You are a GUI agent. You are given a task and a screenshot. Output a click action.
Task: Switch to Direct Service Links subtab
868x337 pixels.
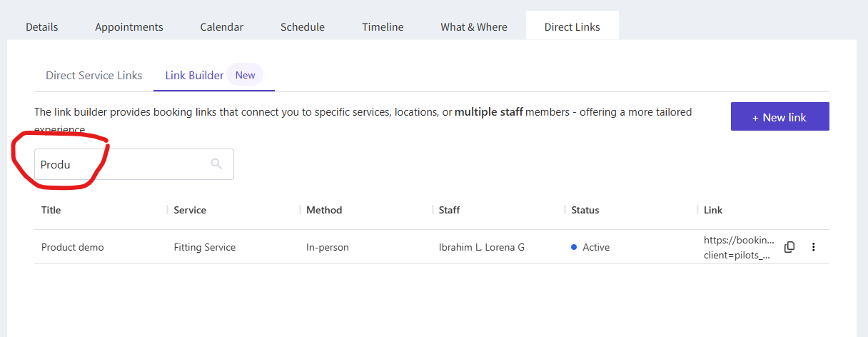tap(94, 75)
